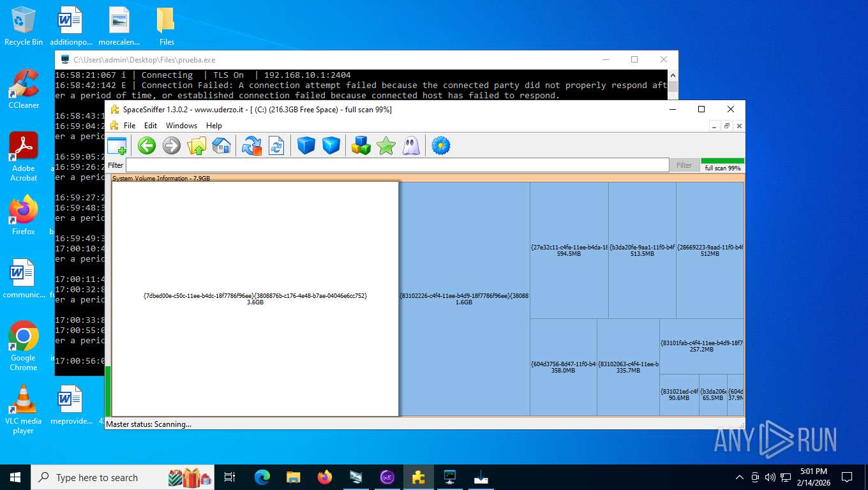Click console window's scrollbar up arrow

pos(673,75)
